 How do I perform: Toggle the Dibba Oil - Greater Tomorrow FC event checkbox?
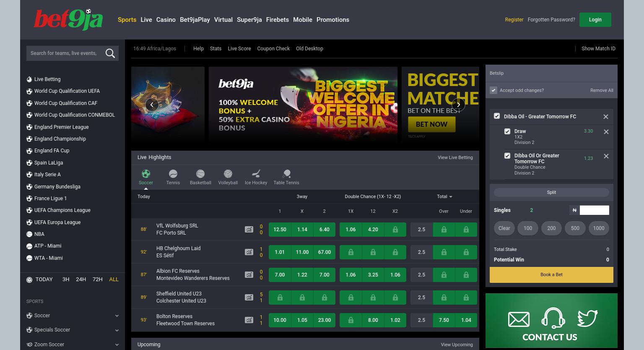tap(497, 116)
